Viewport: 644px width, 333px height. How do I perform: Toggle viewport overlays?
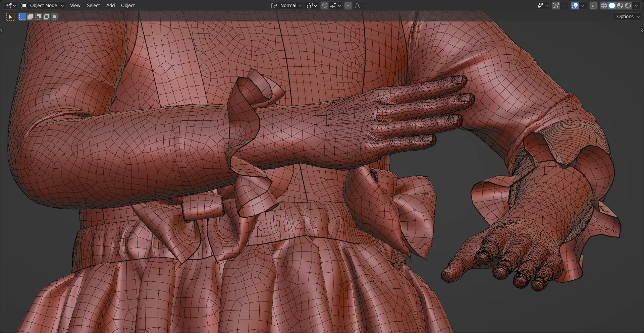click(x=575, y=5)
